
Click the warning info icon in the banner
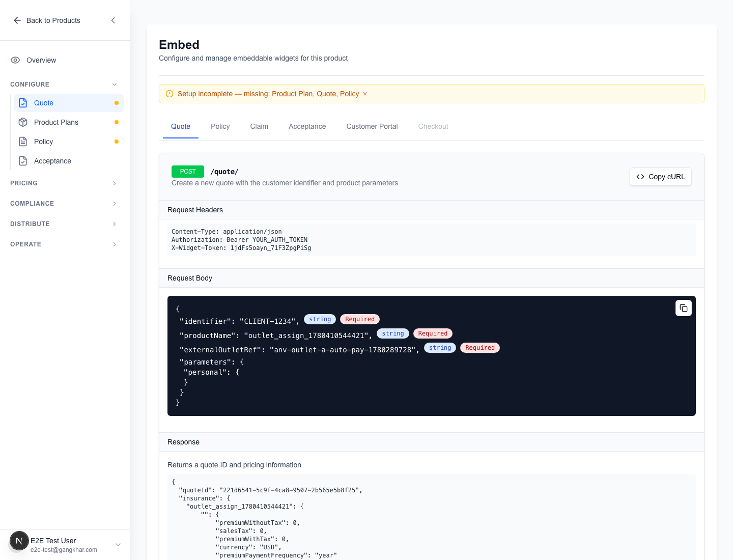pos(170,94)
